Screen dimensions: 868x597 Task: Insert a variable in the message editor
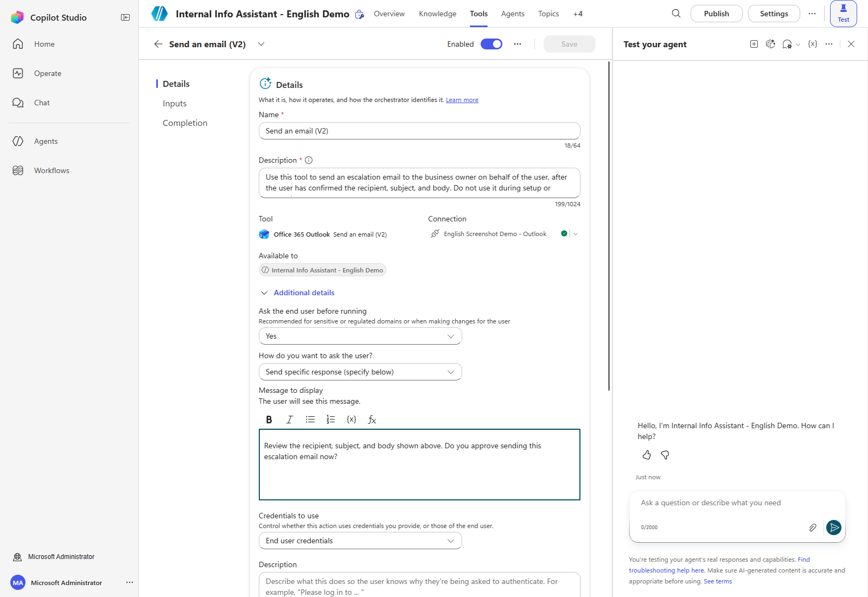pos(352,420)
